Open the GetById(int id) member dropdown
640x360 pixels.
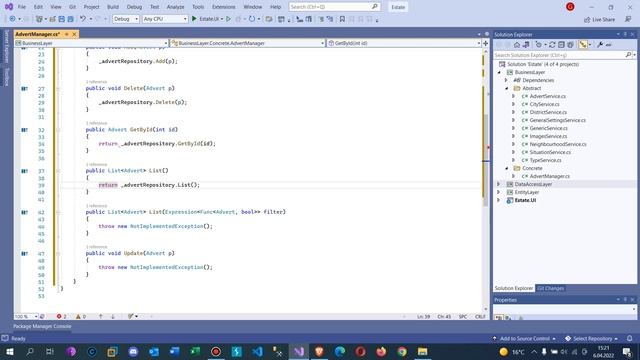[404, 43]
